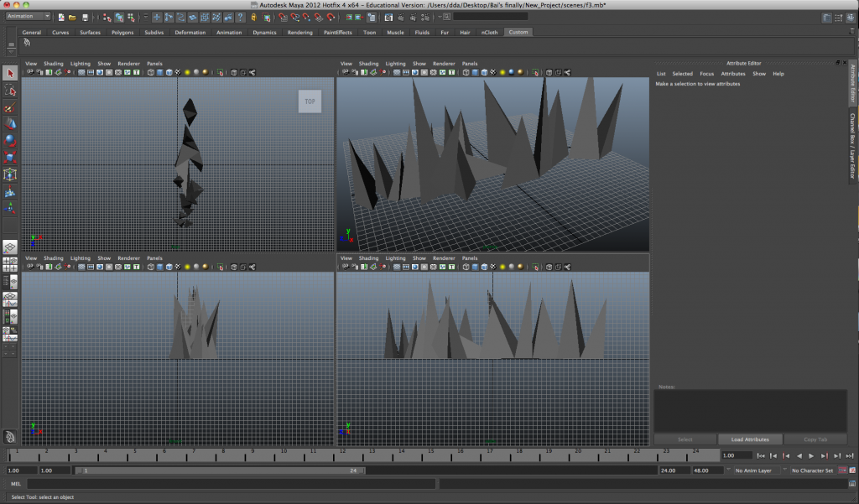Choose the Paint Selection tool
The image size is (859, 504).
click(10, 107)
